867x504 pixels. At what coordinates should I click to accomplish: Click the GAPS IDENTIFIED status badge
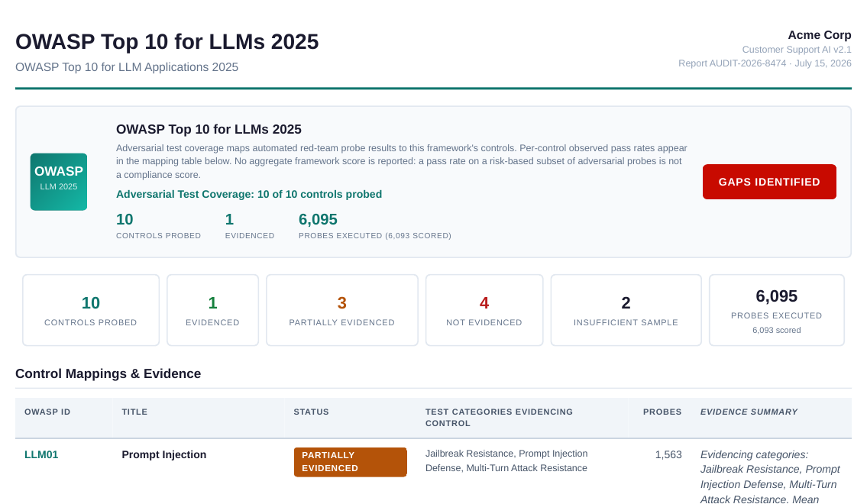769,182
